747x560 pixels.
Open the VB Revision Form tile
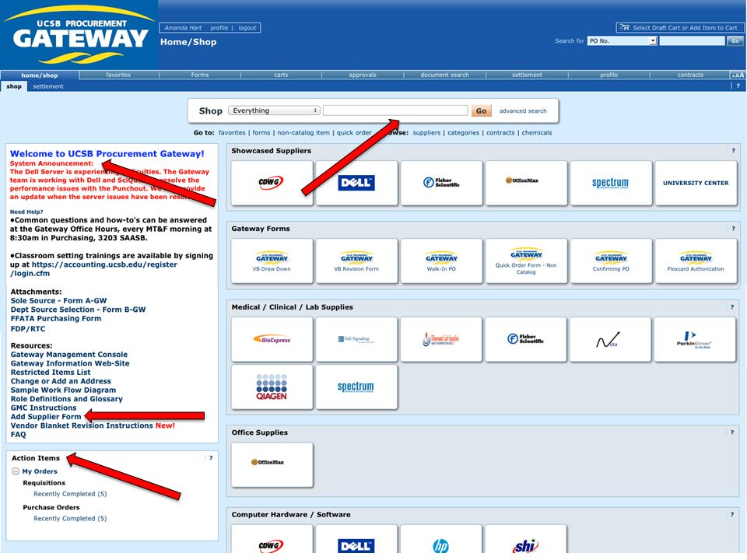[357, 261]
